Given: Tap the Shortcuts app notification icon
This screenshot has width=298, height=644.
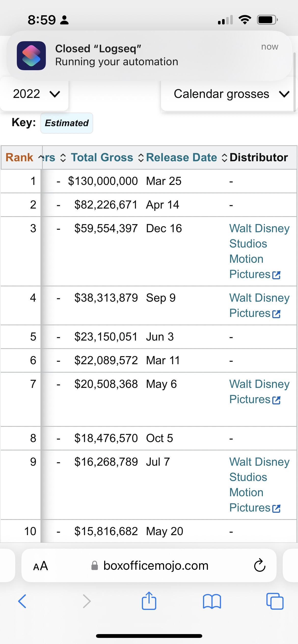Looking at the screenshot, I should point(31,56).
